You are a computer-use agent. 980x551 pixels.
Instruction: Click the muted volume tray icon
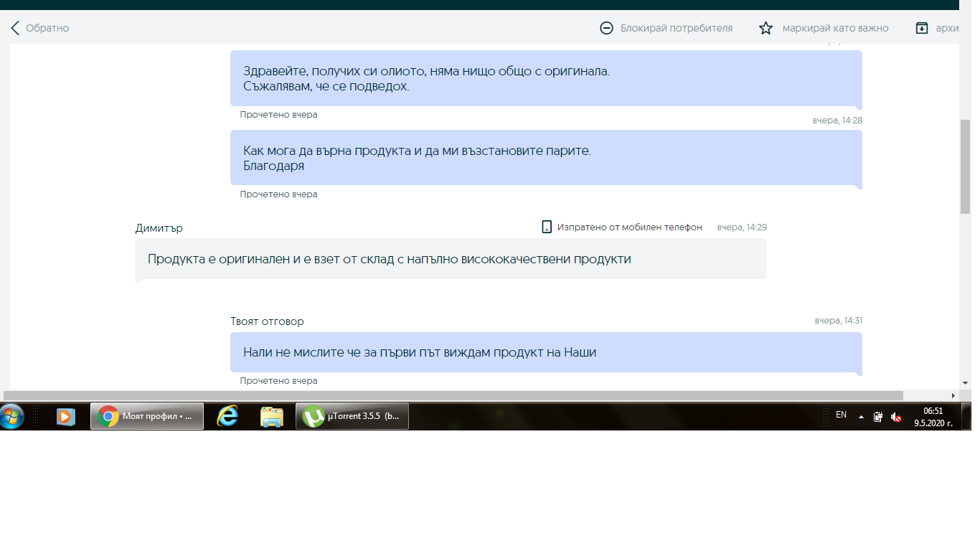tap(896, 417)
